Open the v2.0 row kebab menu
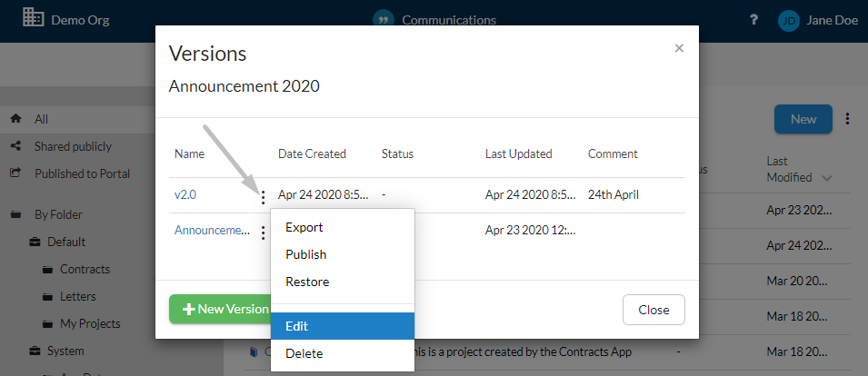868x376 pixels. click(x=264, y=197)
